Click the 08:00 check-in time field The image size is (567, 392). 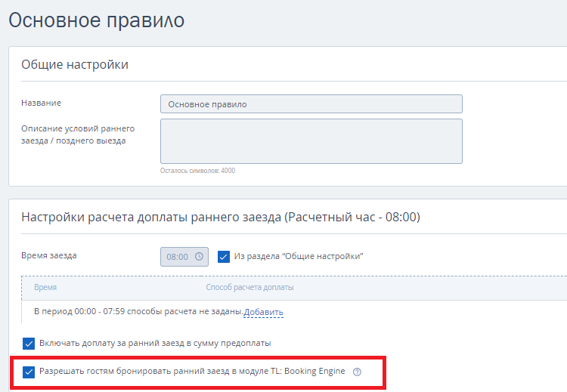click(x=184, y=257)
